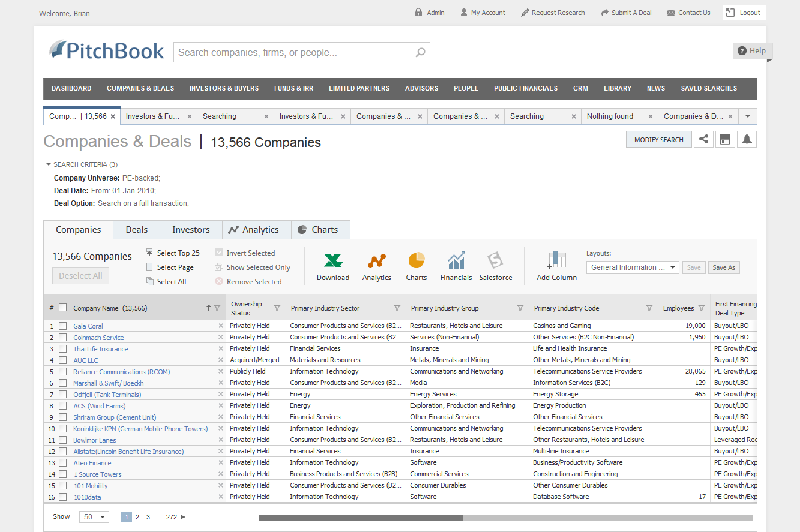Click the Modify Search button
The height and width of the screenshot is (532, 800).
pyautogui.click(x=659, y=139)
